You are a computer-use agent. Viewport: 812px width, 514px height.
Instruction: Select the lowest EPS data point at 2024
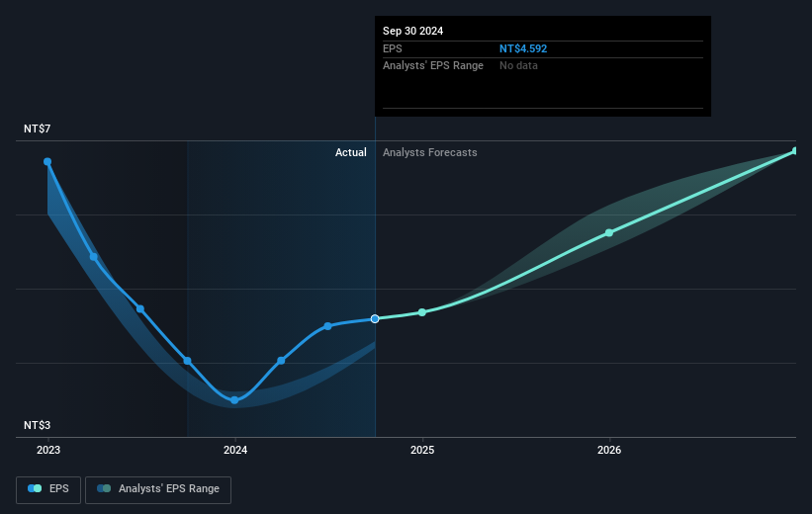[234, 400]
